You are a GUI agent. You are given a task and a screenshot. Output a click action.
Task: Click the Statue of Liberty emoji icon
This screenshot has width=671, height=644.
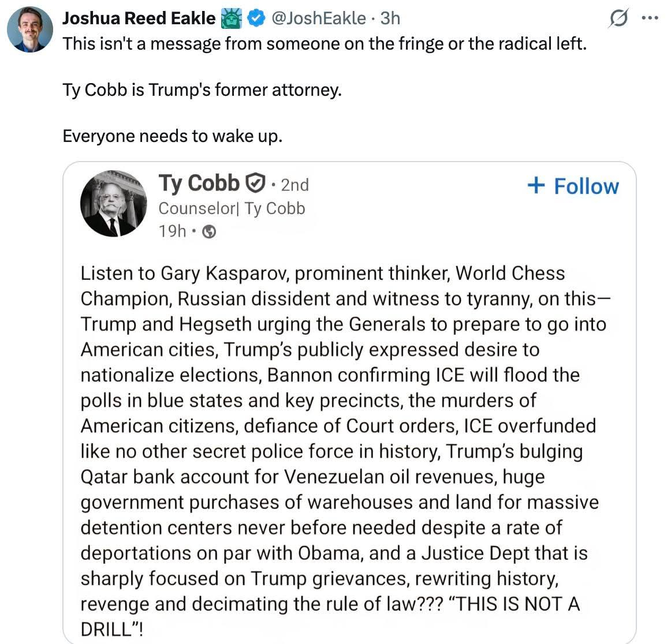231,18
